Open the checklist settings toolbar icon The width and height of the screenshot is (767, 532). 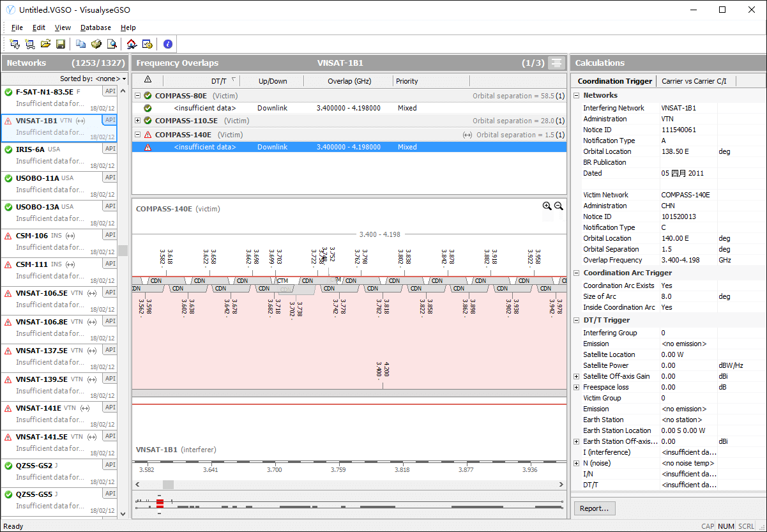(147, 44)
